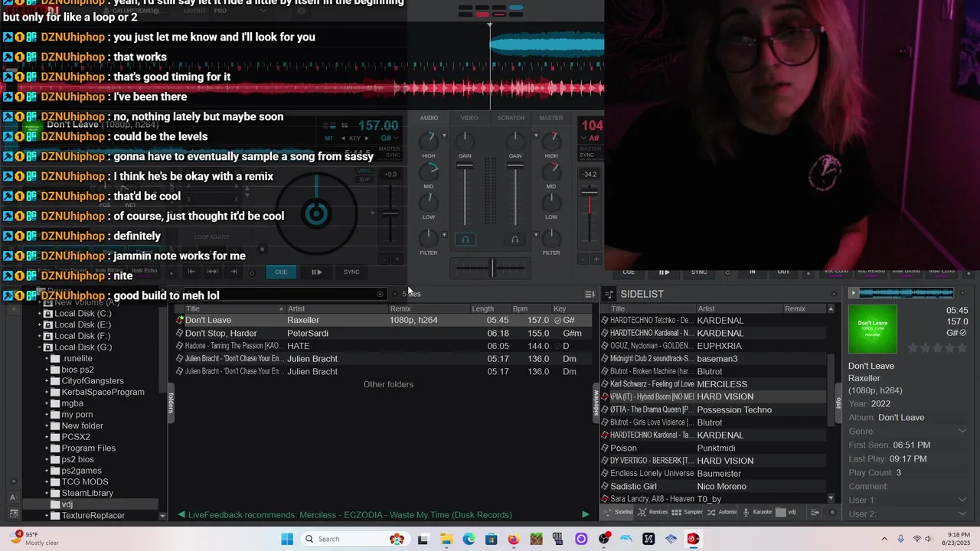Expand the Local Disk (E:) tree node

tap(40, 324)
